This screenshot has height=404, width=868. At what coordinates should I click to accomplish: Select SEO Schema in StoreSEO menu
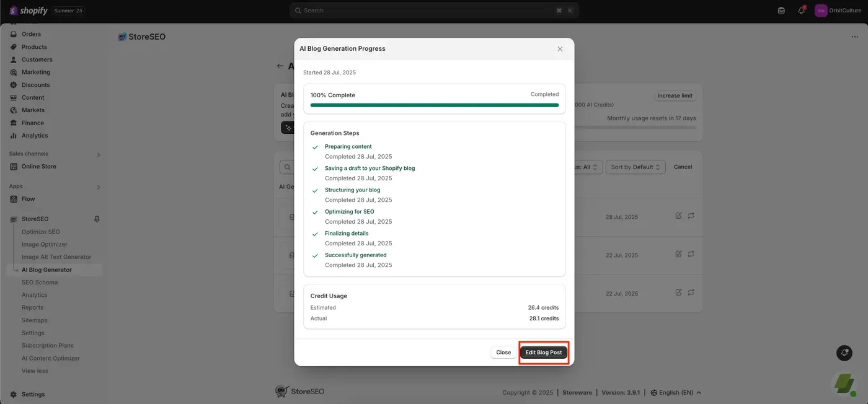pos(40,283)
